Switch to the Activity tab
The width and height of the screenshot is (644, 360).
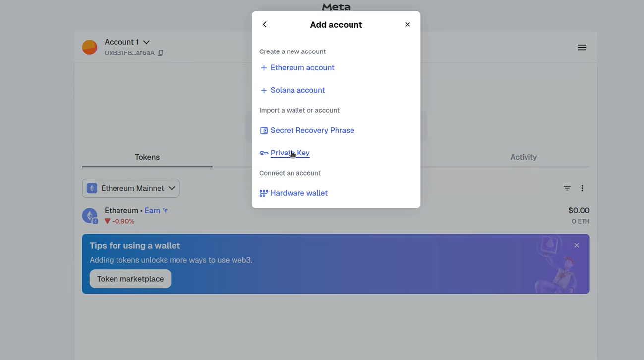click(x=524, y=157)
